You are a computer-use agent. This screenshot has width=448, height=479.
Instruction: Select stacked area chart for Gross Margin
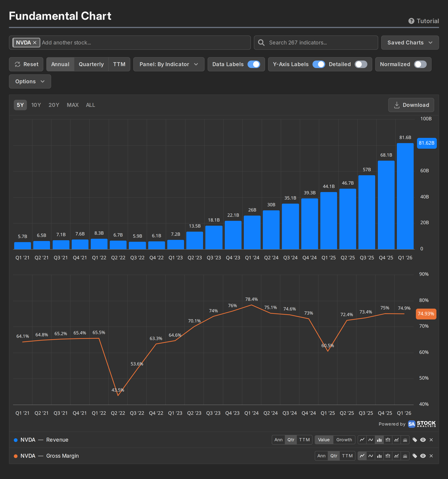pos(405,456)
